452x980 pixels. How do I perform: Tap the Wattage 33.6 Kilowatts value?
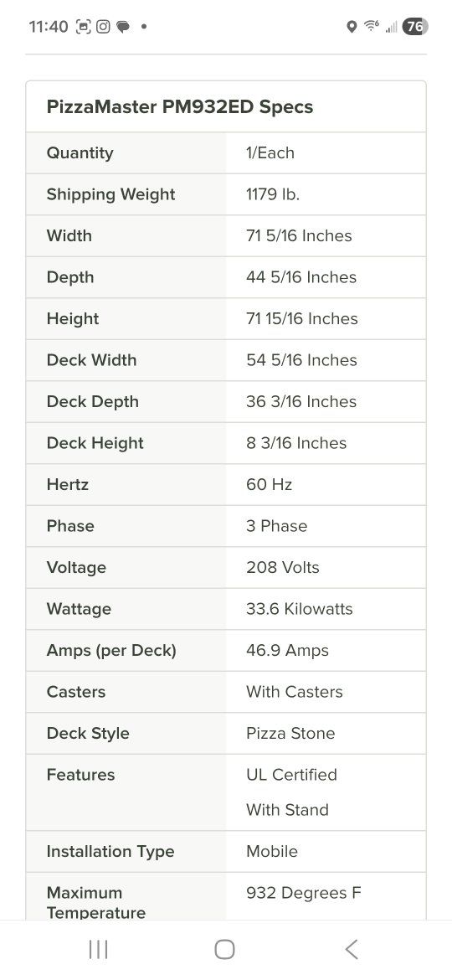coord(300,609)
